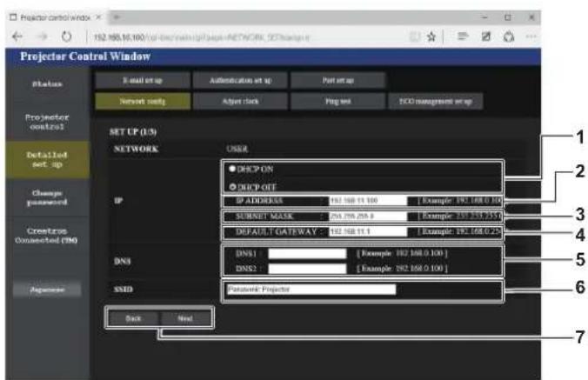Open the Authentication set up tab

(x=240, y=80)
